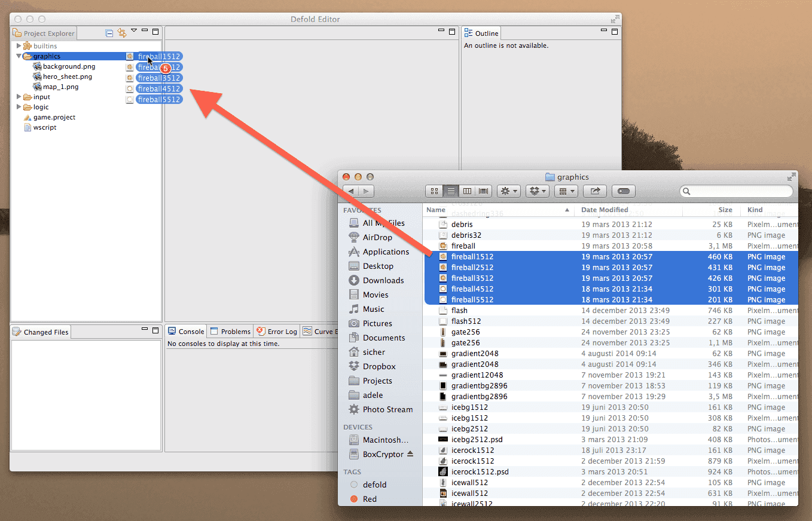Open the Dropbox toolbar menu
Screen dimensions: 812x521
pos(537,191)
